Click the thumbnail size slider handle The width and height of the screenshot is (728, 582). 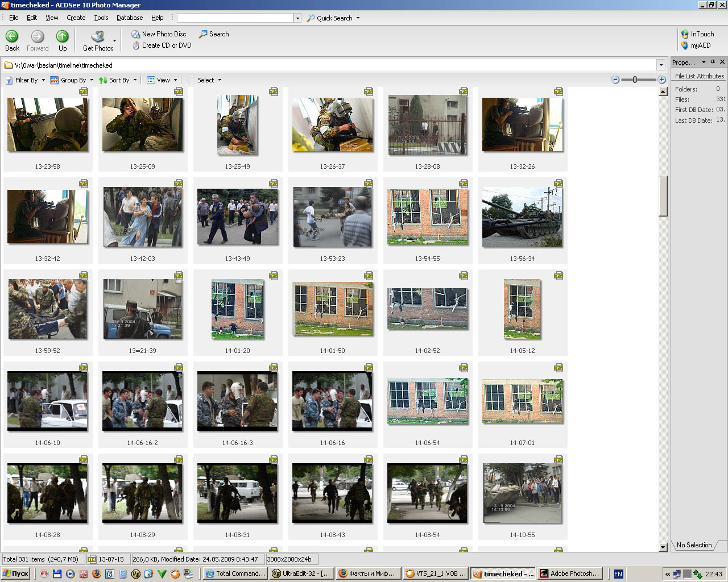(x=635, y=80)
